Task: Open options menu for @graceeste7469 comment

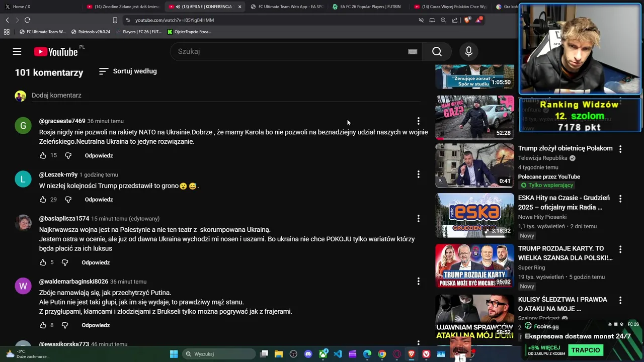Action: coord(418,121)
